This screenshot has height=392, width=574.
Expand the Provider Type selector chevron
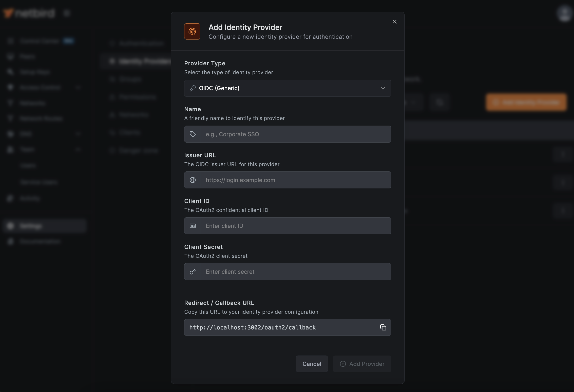[383, 88]
